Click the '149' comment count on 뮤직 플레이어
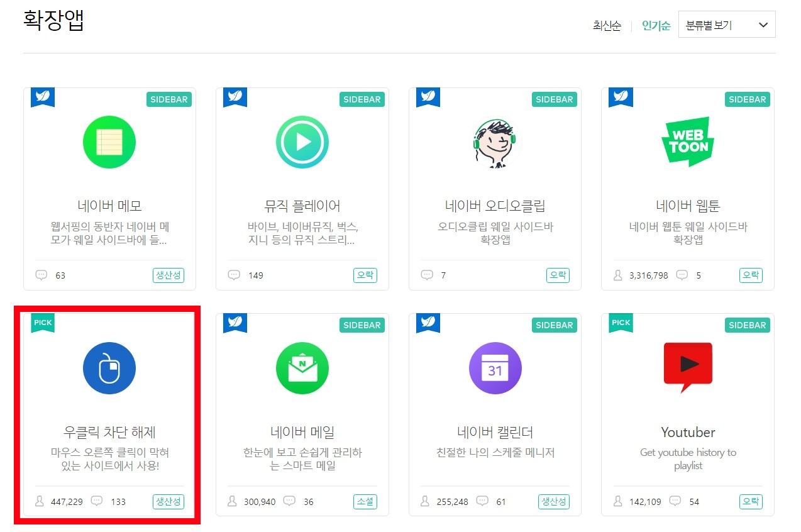The image size is (801, 532). tap(256, 275)
